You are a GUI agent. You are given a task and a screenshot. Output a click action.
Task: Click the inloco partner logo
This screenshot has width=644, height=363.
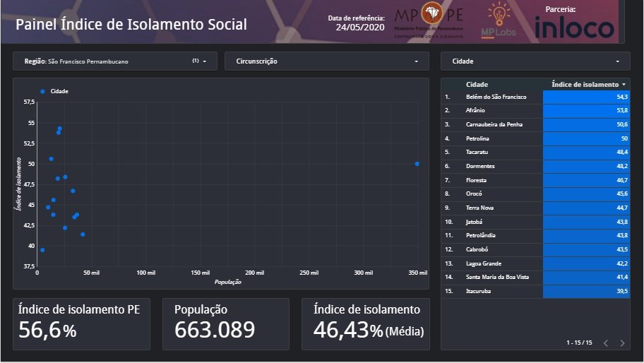pos(574,26)
